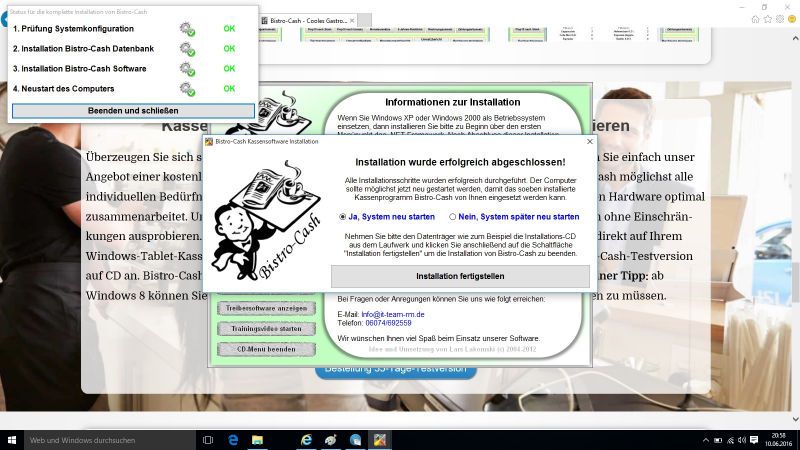Click the gear icon beside Prüfung Systemkonfiguration
The image size is (800, 450).
(x=187, y=29)
